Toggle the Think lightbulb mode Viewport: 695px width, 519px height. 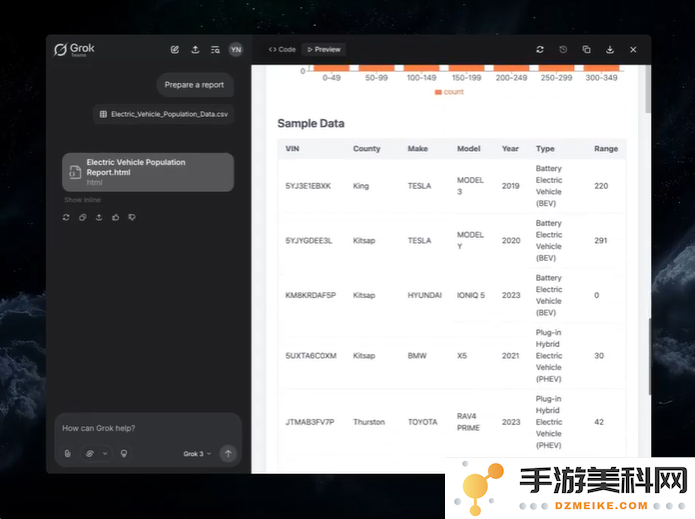[124, 453]
